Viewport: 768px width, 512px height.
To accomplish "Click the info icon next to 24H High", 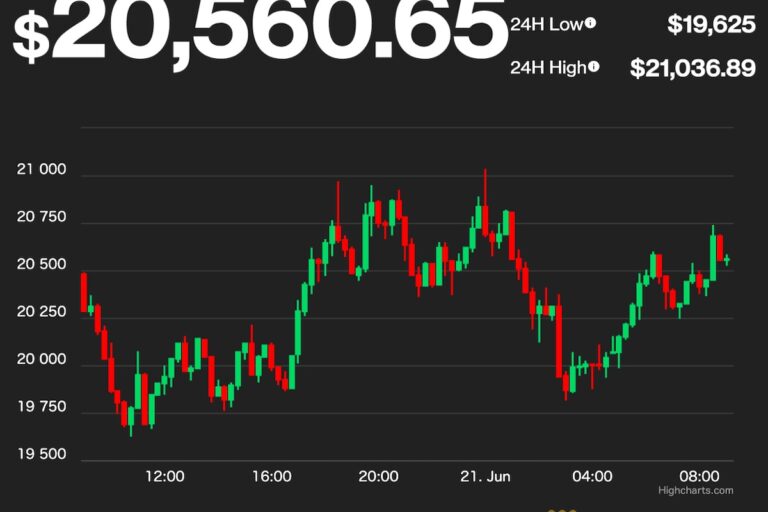I will [x=593, y=66].
